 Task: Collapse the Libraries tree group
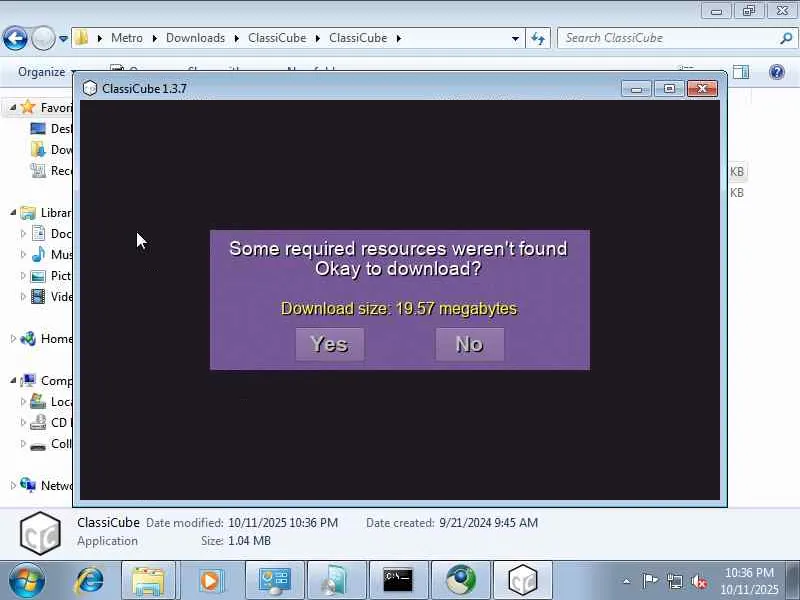click(13, 213)
